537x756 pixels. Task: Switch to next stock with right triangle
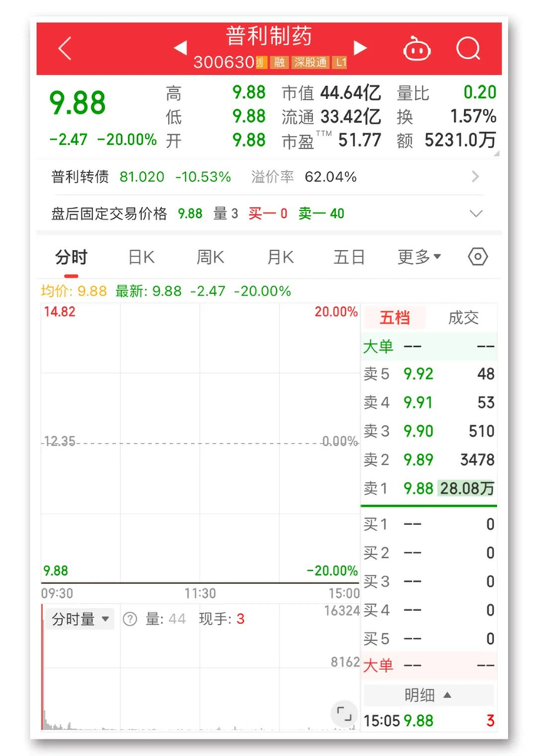(x=360, y=48)
